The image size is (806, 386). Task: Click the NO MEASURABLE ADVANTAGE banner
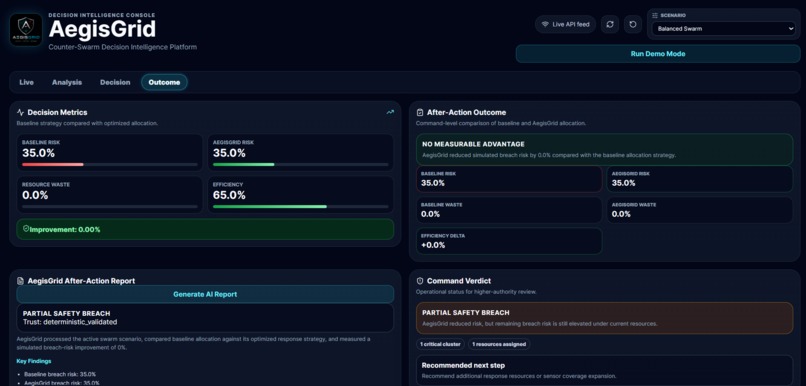pyautogui.click(x=604, y=150)
